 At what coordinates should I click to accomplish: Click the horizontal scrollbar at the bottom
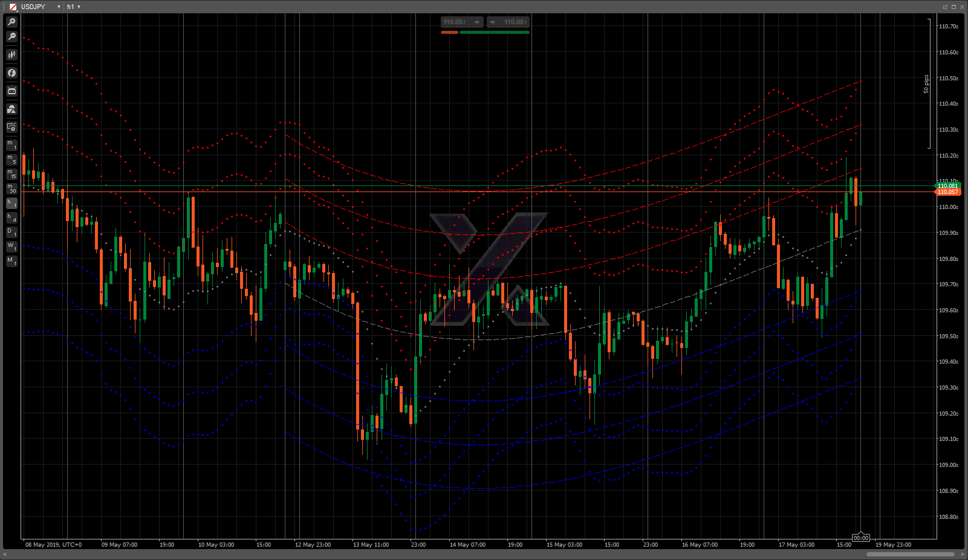(x=910, y=554)
